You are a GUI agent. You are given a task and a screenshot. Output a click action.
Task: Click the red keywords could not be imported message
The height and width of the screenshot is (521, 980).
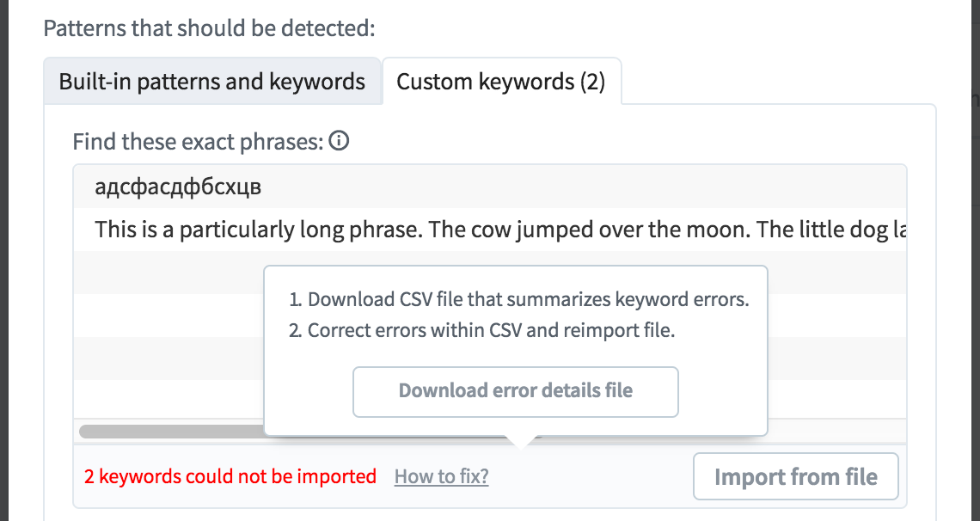tap(230, 476)
